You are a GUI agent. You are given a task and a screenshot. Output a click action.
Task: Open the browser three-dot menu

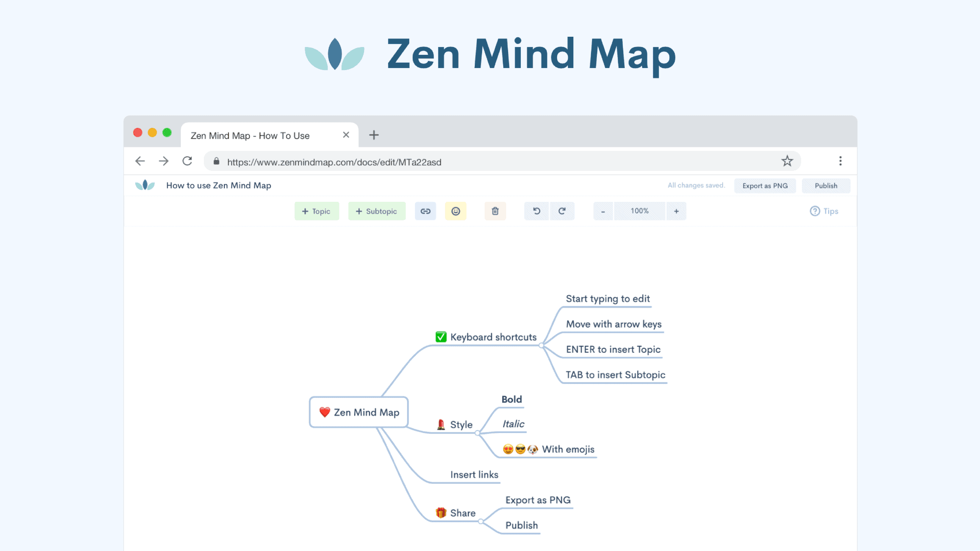840,161
